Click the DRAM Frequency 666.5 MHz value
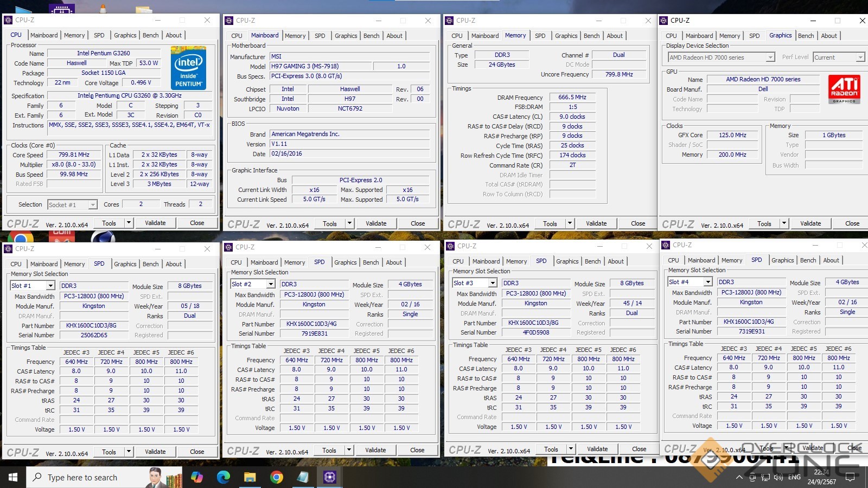The image size is (868, 488). click(572, 98)
